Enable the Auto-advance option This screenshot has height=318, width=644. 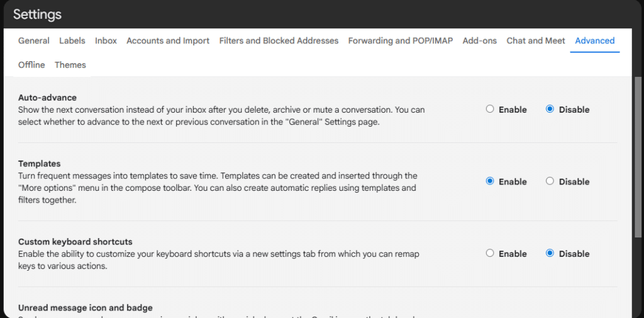pyautogui.click(x=490, y=109)
